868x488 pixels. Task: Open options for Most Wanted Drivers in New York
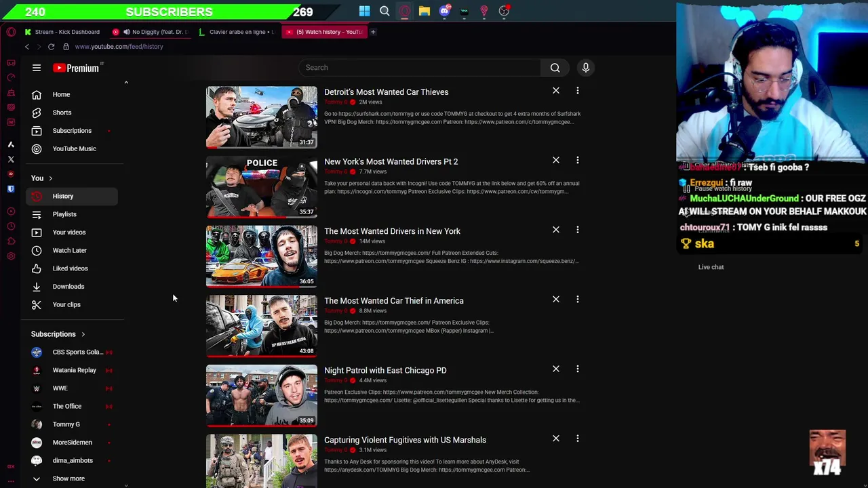coord(578,230)
